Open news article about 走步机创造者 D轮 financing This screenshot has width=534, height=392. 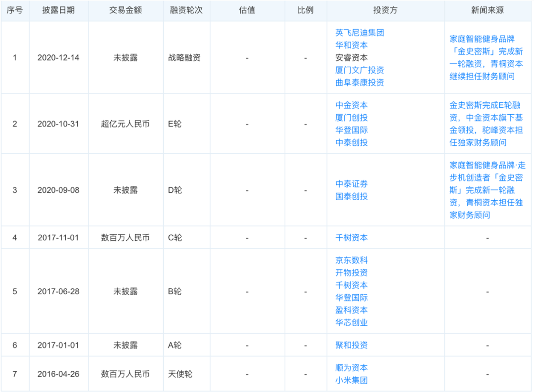pyautogui.click(x=488, y=190)
